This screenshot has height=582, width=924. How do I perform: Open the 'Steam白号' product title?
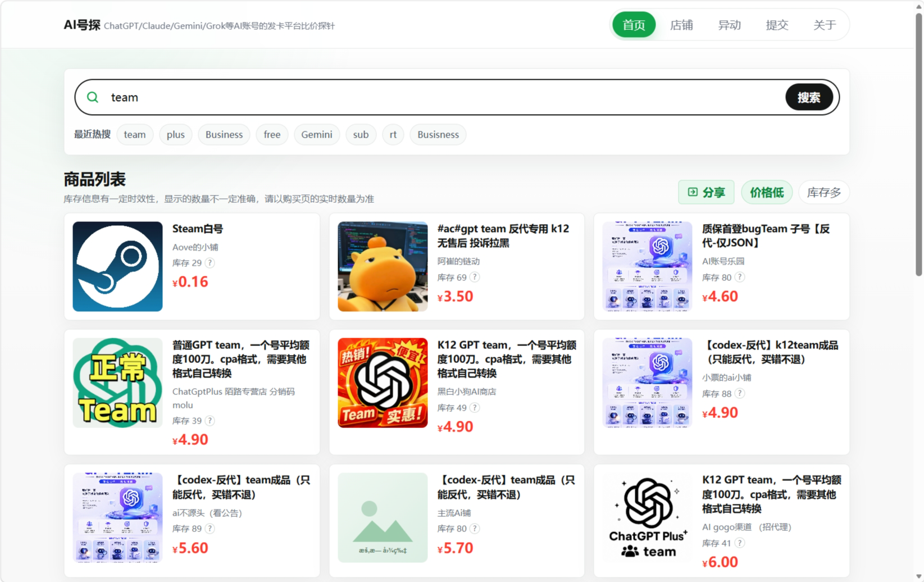[x=198, y=229]
